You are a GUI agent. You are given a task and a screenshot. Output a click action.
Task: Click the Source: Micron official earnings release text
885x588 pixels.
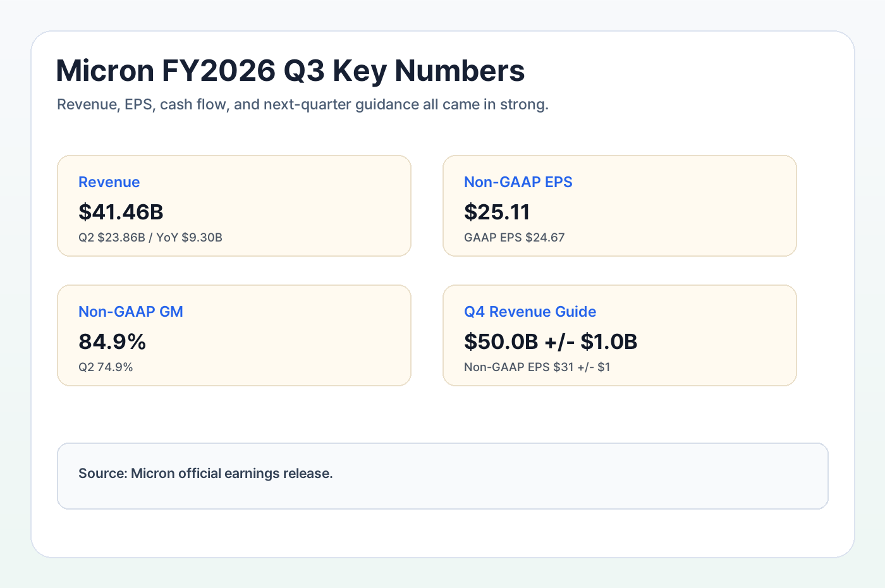(205, 474)
